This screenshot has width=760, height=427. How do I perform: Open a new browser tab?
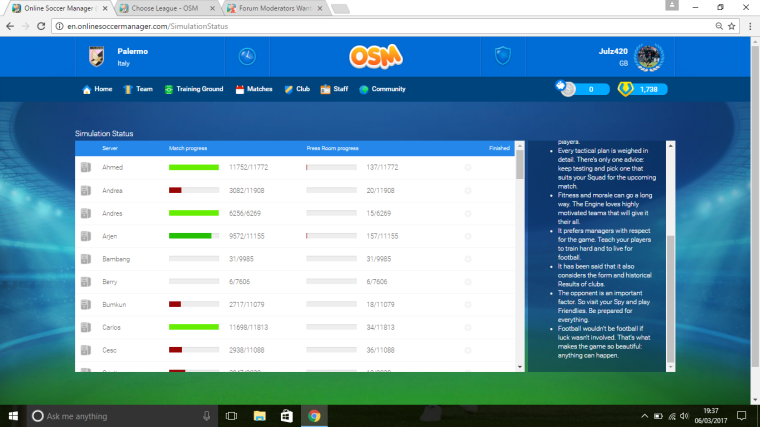click(340, 9)
